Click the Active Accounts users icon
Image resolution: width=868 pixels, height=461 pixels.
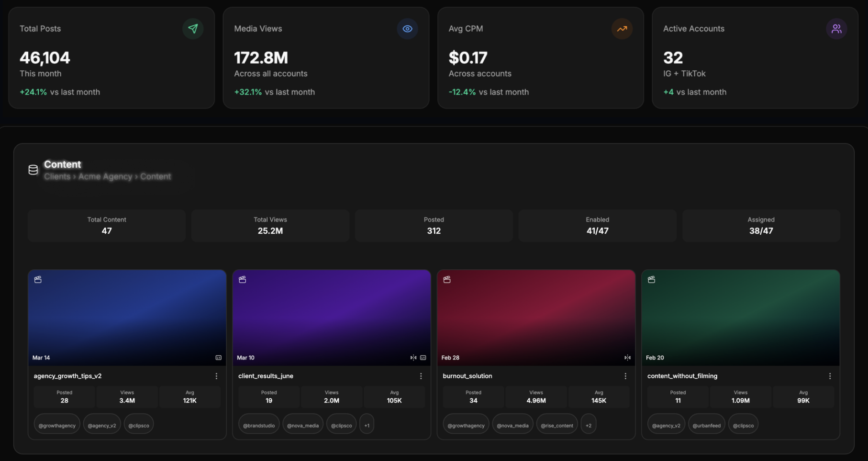(x=836, y=29)
